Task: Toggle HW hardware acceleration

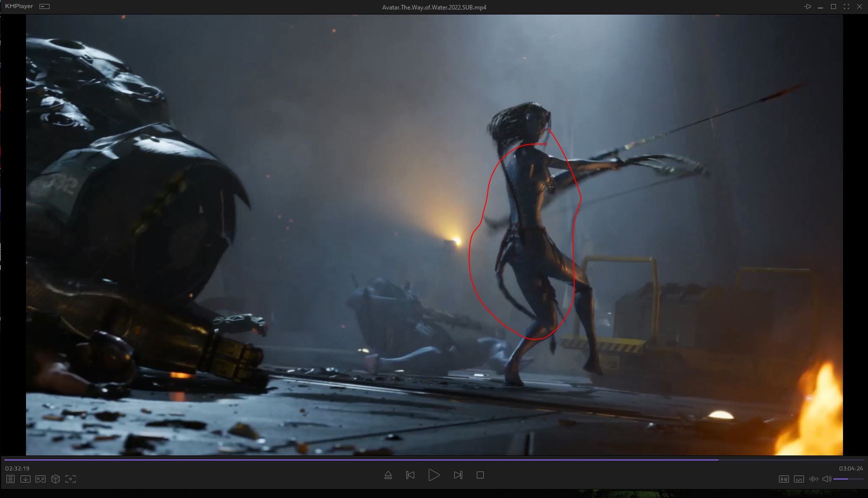Action: 784,479
